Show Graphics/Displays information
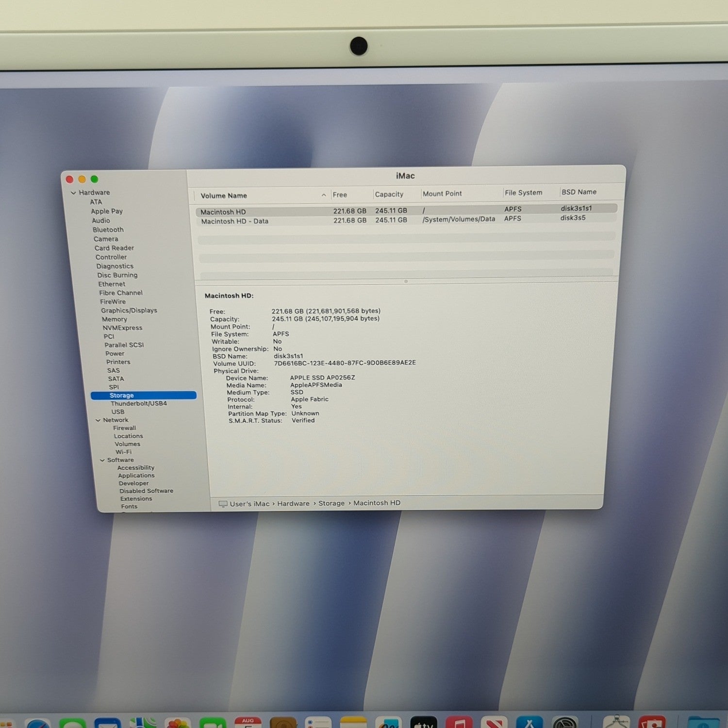Image resolution: width=728 pixels, height=728 pixels. pyautogui.click(x=129, y=311)
